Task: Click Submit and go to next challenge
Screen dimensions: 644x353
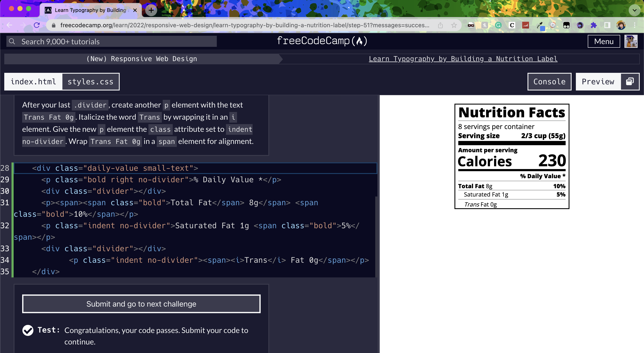Action: 141,304
